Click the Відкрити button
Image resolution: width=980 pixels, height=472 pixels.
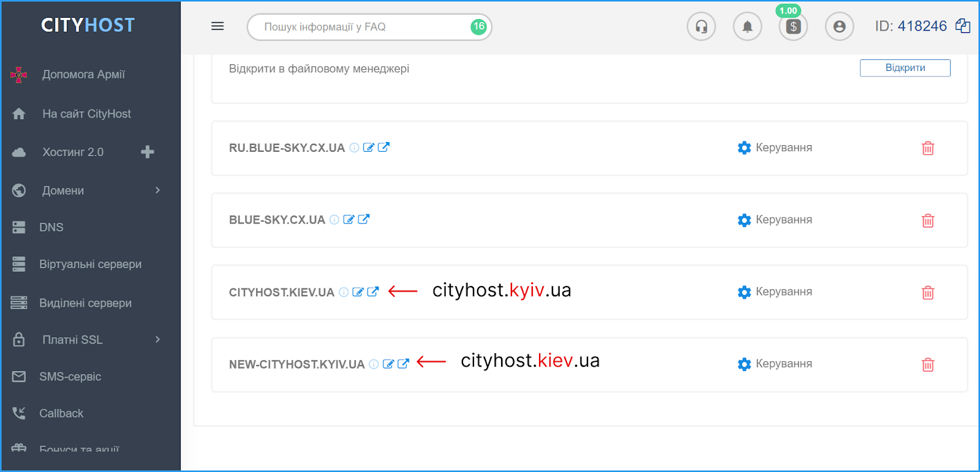905,68
